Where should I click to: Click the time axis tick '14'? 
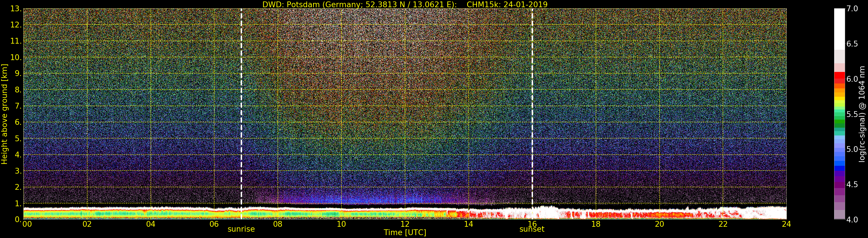click(468, 224)
